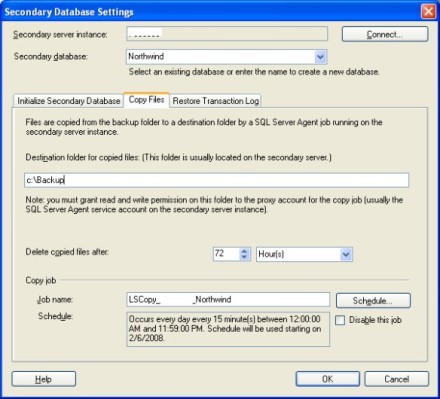Enable the Disable this job checkbox

pyautogui.click(x=340, y=320)
